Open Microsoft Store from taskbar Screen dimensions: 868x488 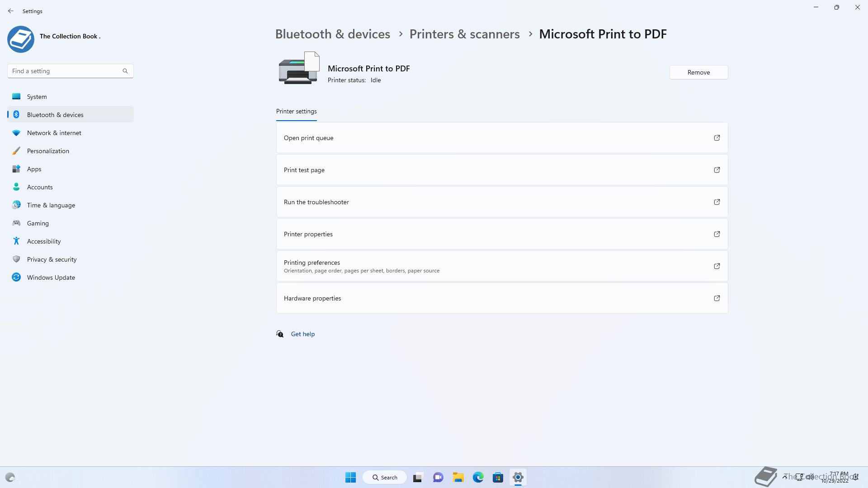(498, 477)
